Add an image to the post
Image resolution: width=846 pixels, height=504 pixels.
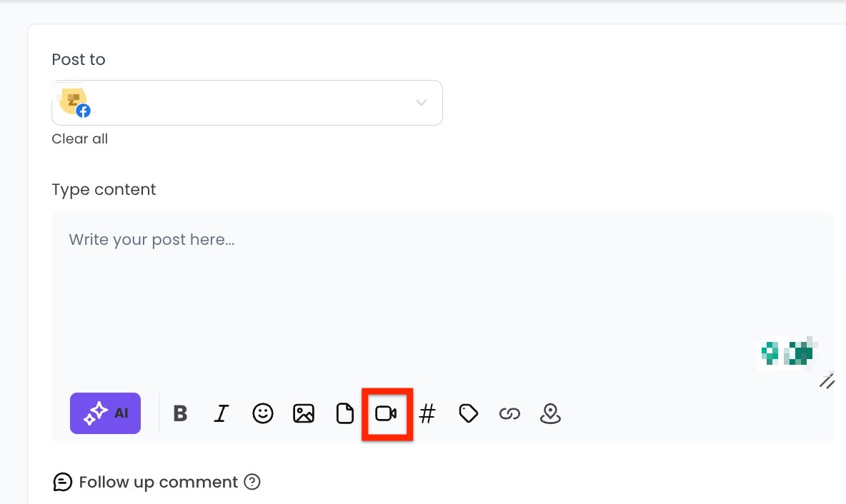tap(304, 413)
